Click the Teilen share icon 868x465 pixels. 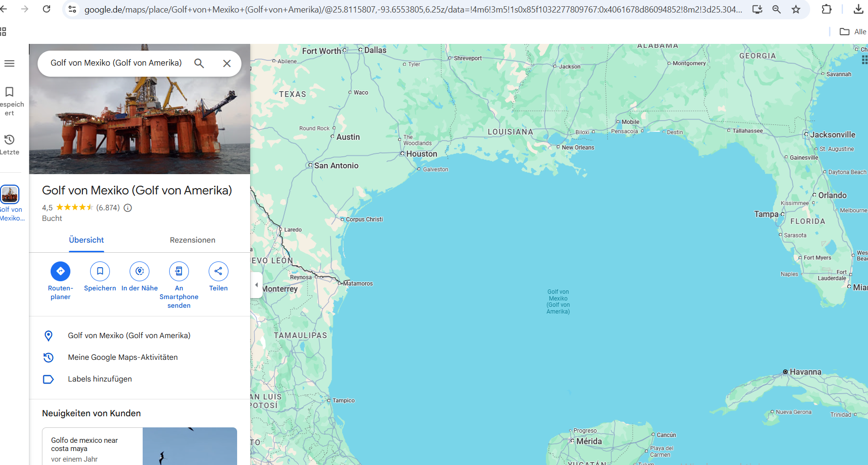pyautogui.click(x=218, y=271)
